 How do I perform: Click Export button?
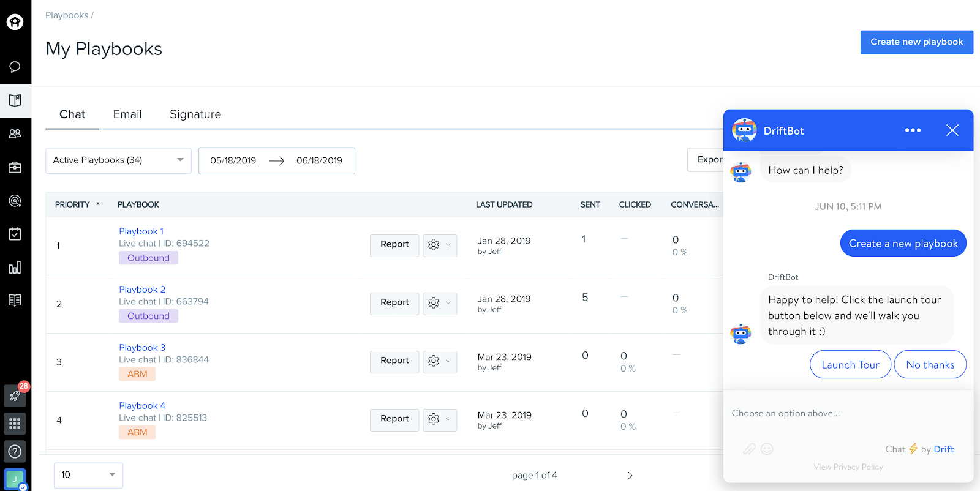706,160
